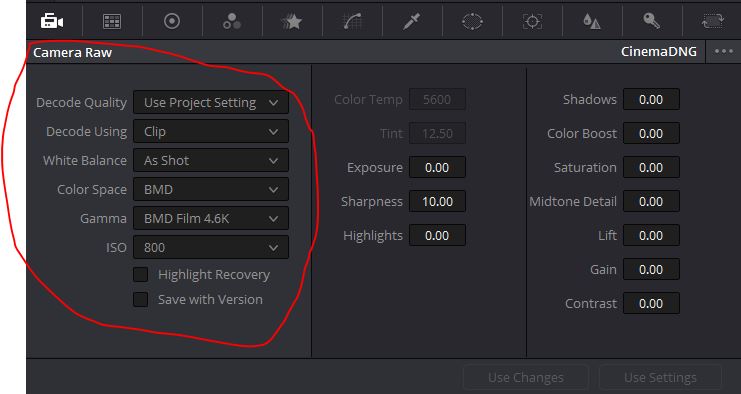Click the Lift value field
Image resolution: width=741 pixels, height=394 pixels.
[651, 235]
